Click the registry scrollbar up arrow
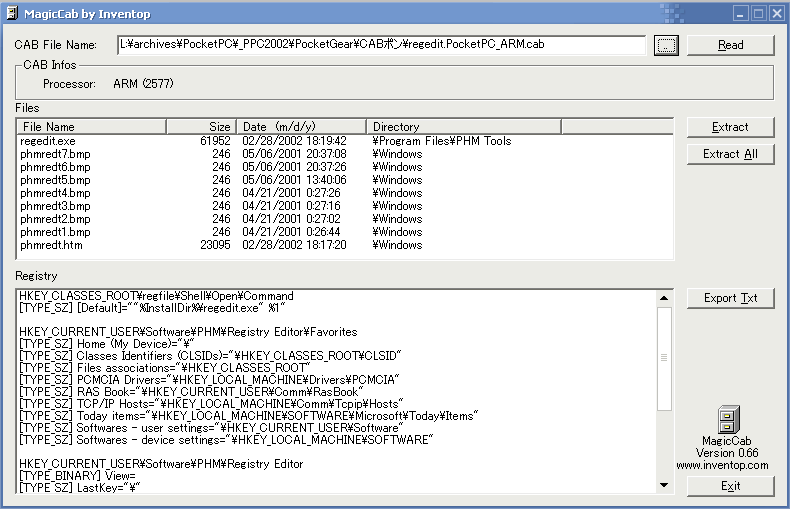790x509 pixels. (664, 298)
